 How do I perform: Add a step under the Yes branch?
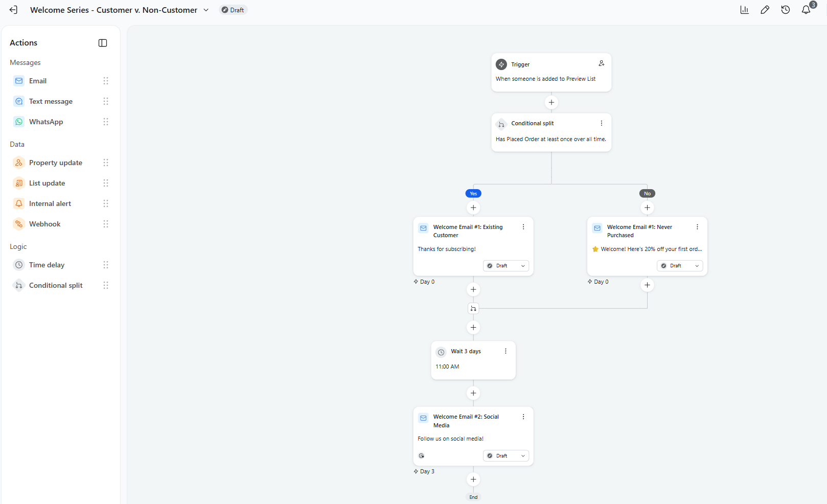point(473,208)
